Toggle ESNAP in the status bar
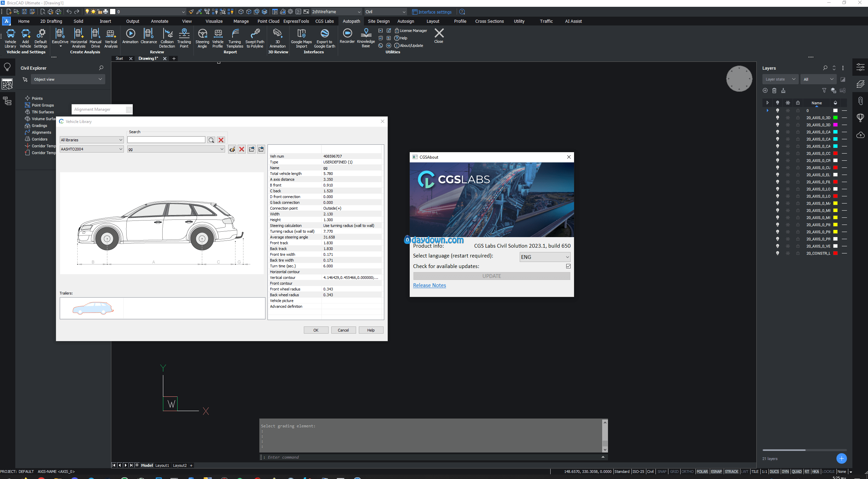 [x=716, y=472]
